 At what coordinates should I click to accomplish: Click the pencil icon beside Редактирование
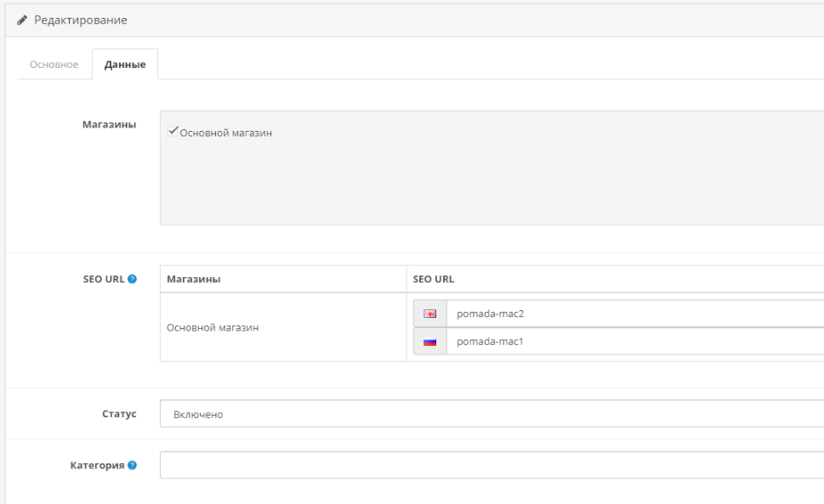click(22, 20)
